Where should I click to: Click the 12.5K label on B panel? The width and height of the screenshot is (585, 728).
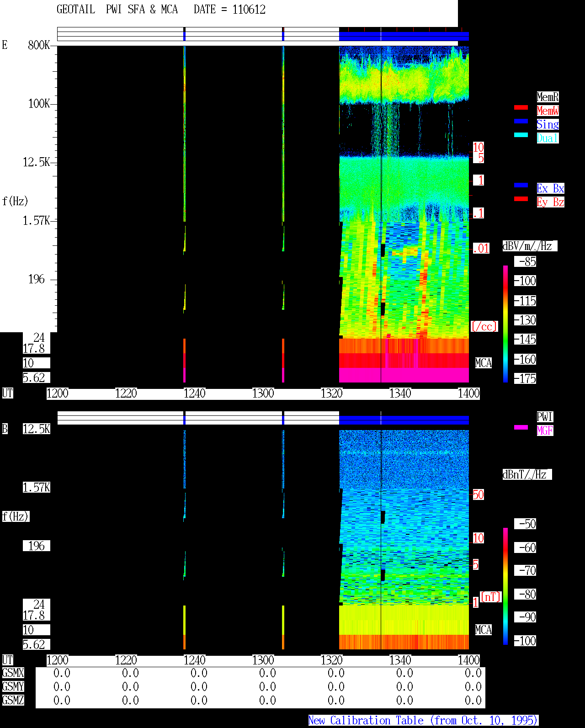(x=36, y=429)
